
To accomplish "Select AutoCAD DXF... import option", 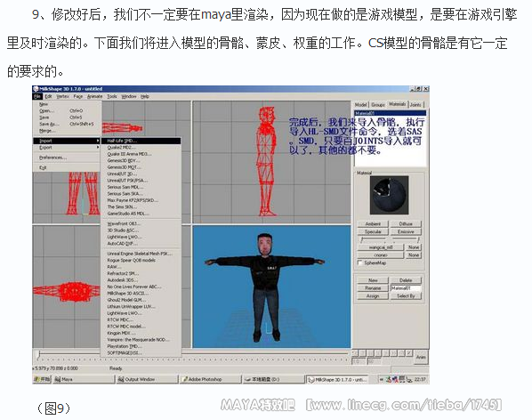I will pyautogui.click(x=141, y=243).
